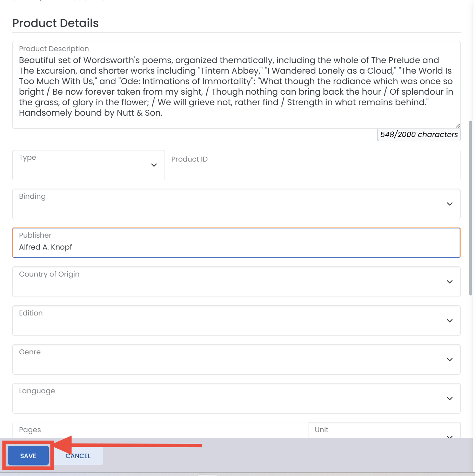The width and height of the screenshot is (475, 476).
Task: Grab the description textarea resize handle
Action: click(457, 126)
